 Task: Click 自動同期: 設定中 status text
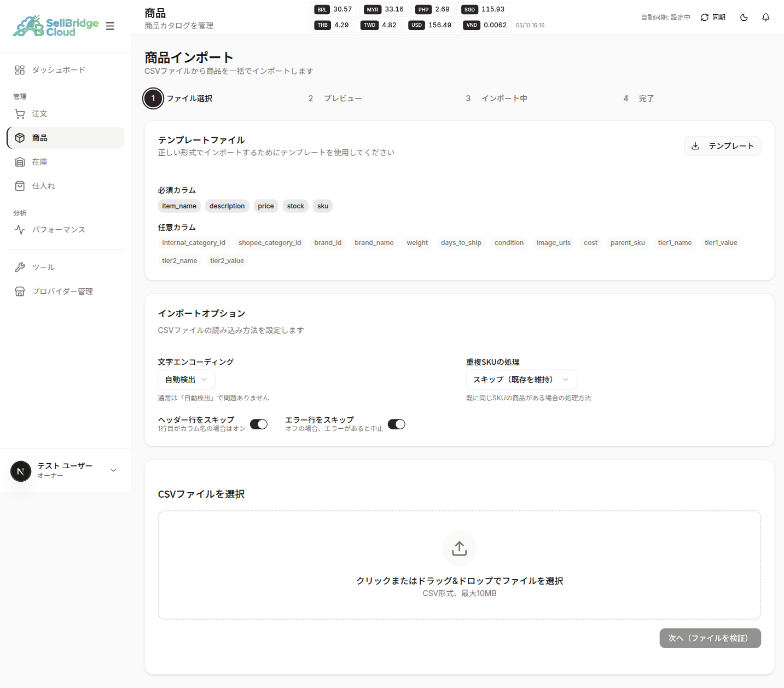[x=665, y=18]
